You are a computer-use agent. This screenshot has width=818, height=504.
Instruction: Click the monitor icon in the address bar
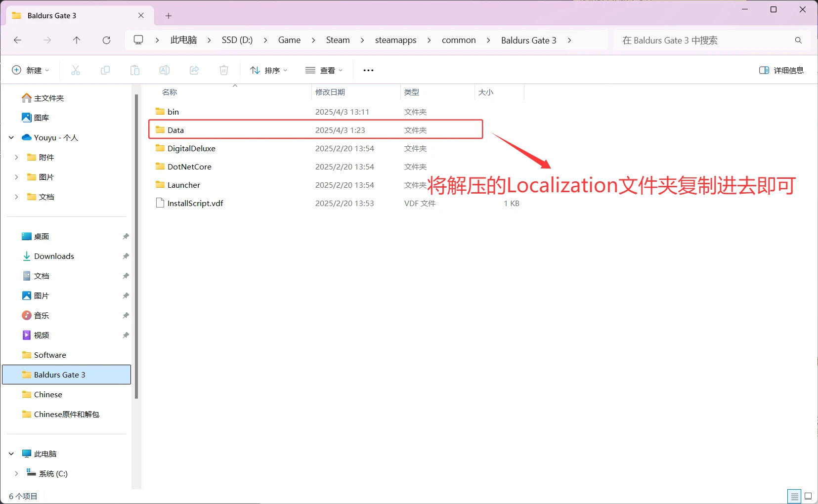(139, 40)
